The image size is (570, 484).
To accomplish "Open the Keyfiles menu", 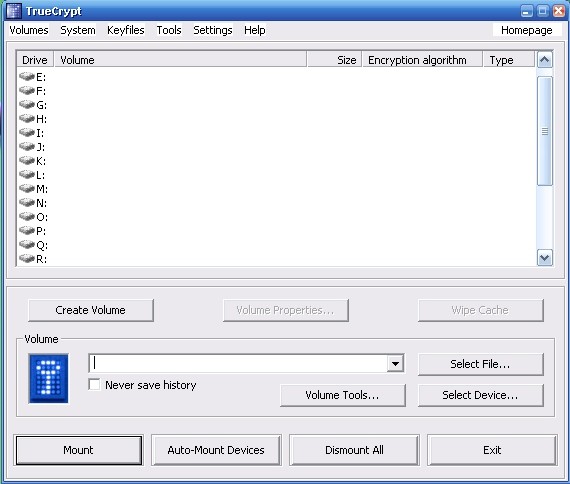I will (126, 30).
